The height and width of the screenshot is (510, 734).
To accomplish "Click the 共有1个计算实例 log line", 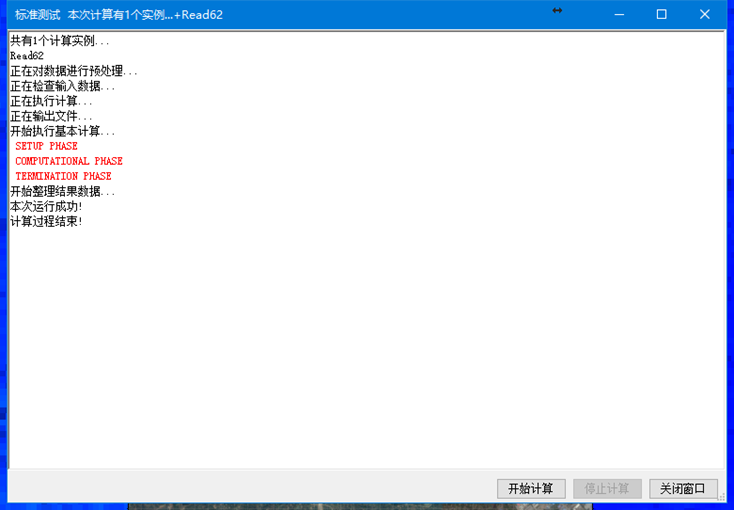I will pos(60,41).
